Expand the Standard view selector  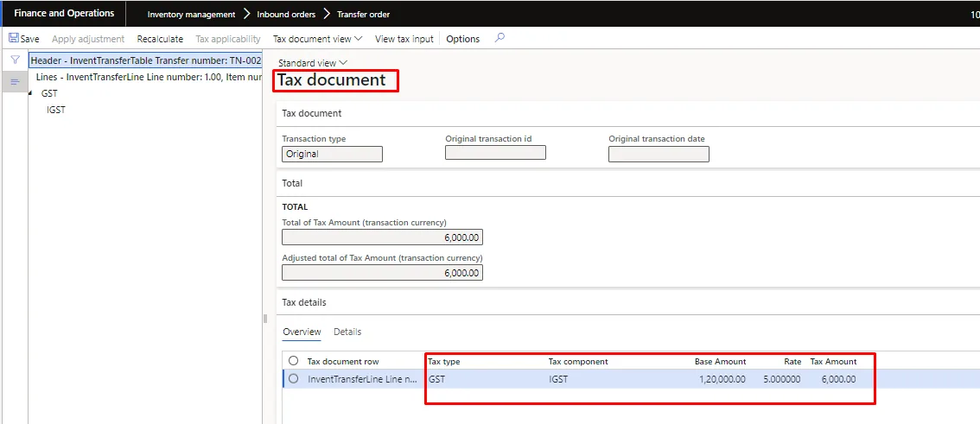tap(313, 63)
